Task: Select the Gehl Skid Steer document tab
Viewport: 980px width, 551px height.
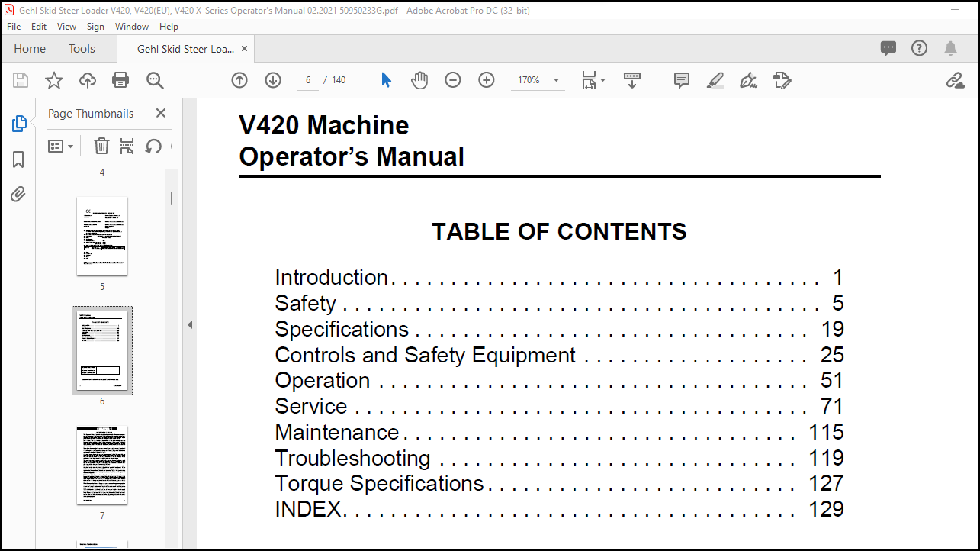Action: pyautogui.click(x=185, y=49)
